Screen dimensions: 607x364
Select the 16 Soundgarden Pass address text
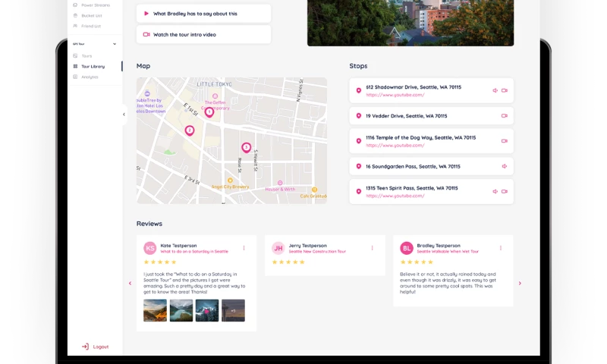[x=413, y=166]
